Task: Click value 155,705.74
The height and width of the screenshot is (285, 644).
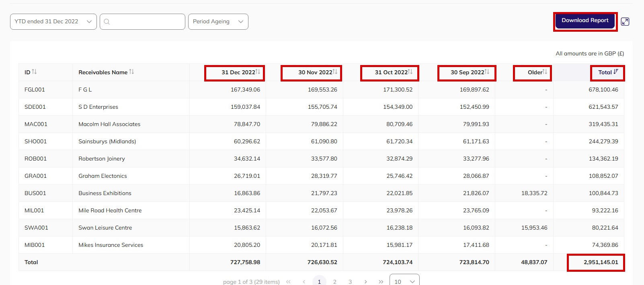Action: click(x=322, y=107)
